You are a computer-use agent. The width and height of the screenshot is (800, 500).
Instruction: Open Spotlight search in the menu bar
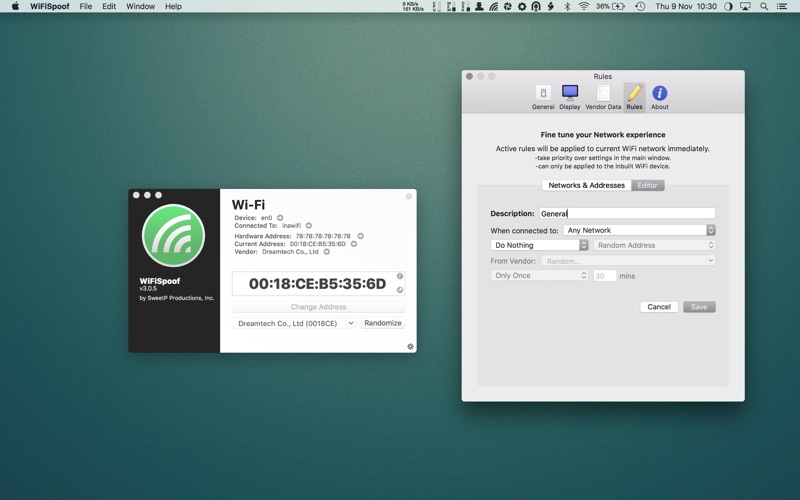tap(764, 6)
